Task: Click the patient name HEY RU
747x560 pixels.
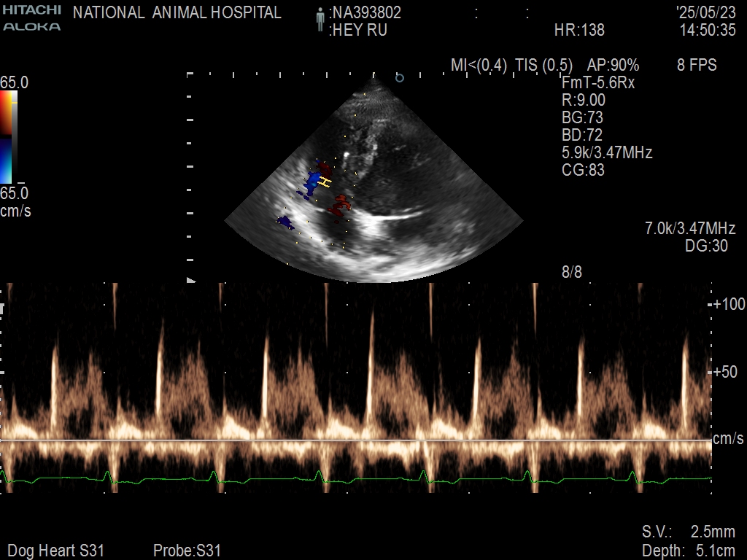Action: [358, 31]
